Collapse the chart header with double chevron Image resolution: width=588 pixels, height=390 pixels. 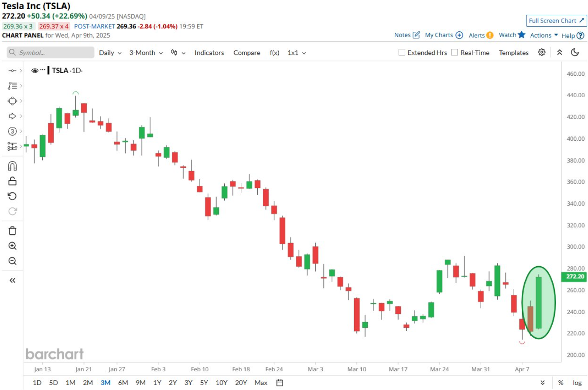[x=560, y=52]
